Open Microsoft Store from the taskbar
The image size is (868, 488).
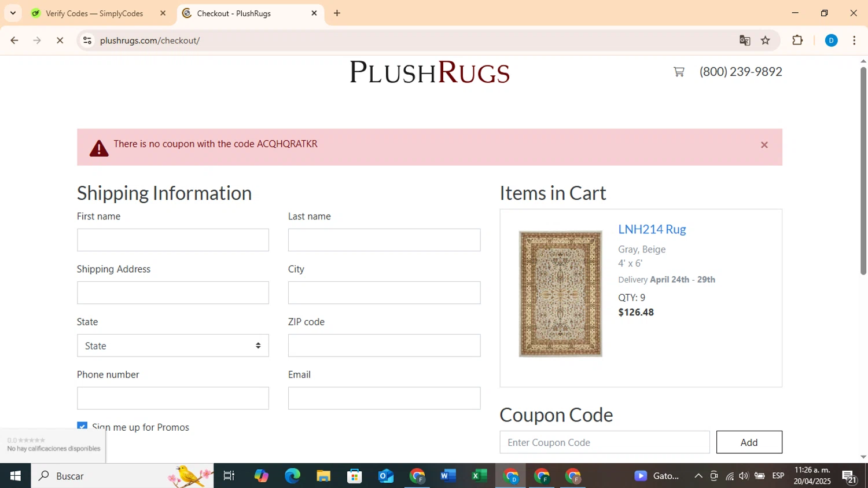pos(355,476)
